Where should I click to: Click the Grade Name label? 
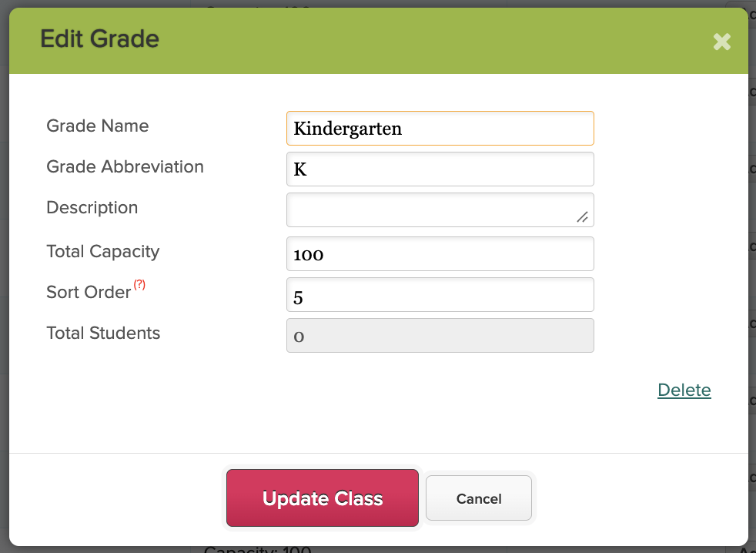(98, 126)
